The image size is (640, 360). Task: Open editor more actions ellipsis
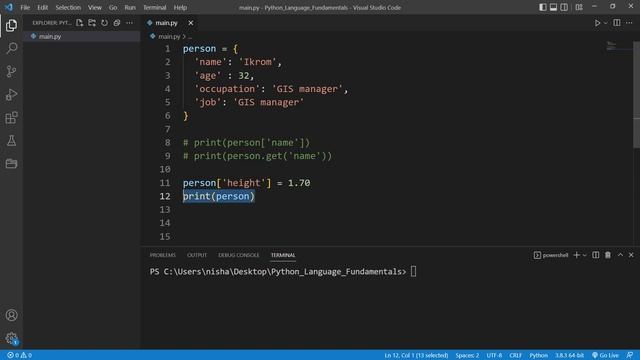(629, 23)
